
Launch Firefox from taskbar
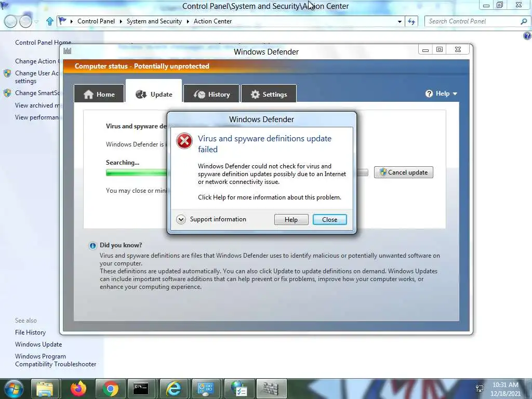coord(78,389)
